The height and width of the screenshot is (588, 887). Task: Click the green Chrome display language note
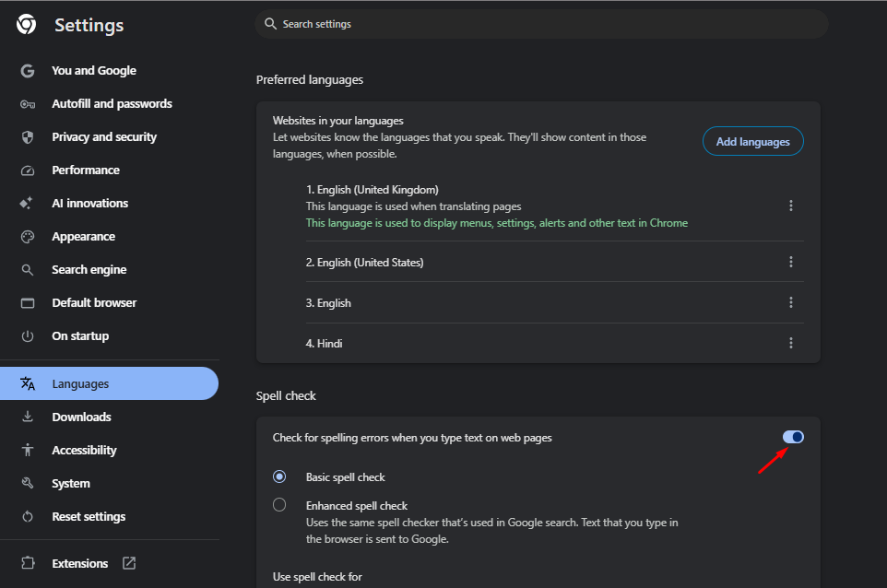click(497, 223)
